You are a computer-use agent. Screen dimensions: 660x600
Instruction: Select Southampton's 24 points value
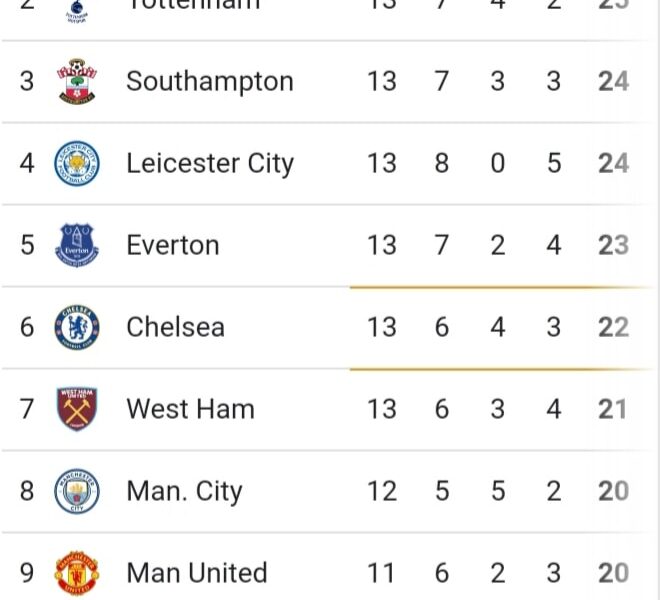pyautogui.click(x=614, y=81)
